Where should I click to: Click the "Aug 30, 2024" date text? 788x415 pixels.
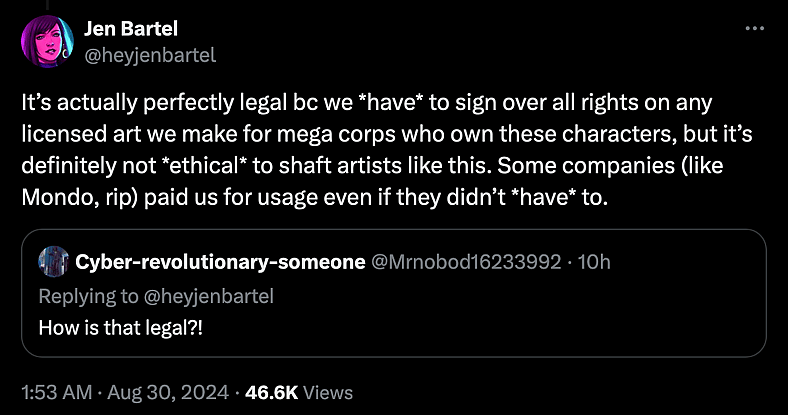[168, 392]
